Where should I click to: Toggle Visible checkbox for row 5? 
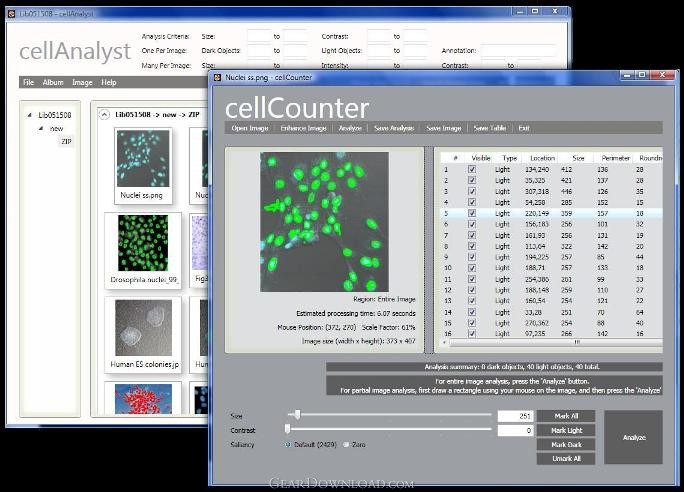coord(472,213)
